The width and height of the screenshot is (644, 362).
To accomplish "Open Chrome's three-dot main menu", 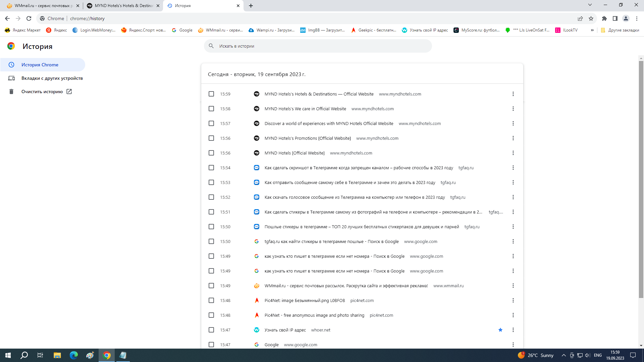I will tap(637, 18).
